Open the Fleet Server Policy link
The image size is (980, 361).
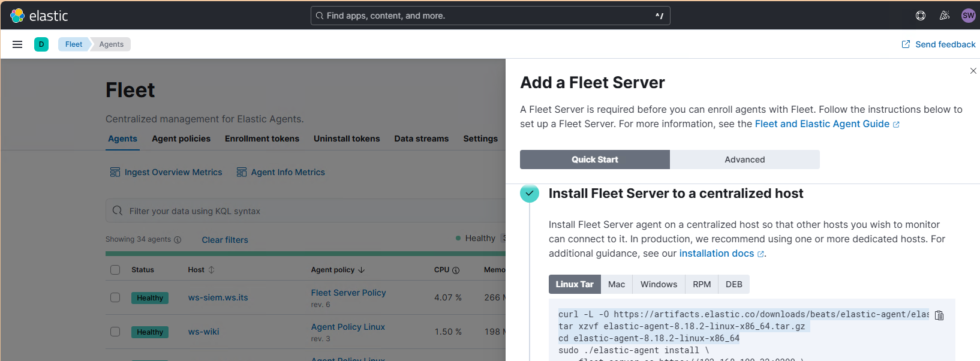[x=348, y=293]
